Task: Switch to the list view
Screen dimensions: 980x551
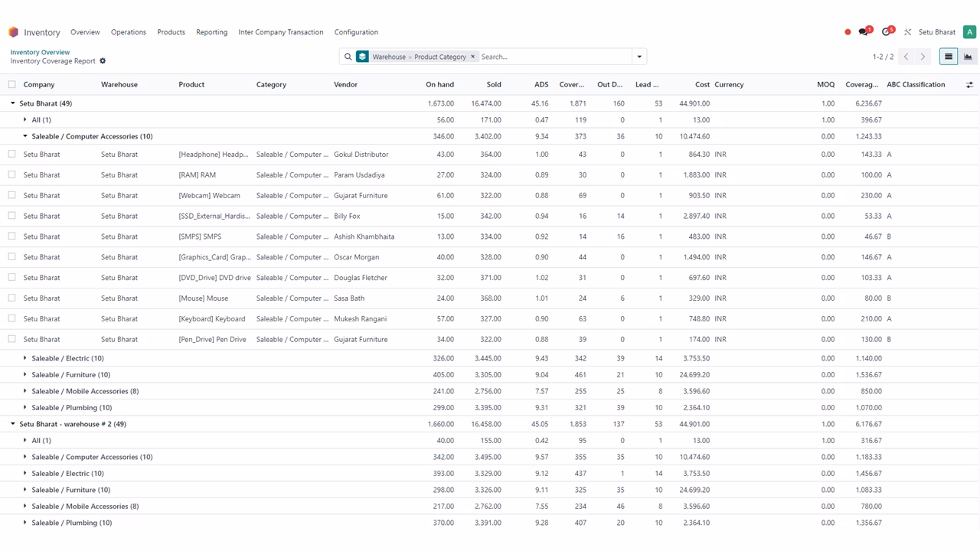Action: coord(949,57)
